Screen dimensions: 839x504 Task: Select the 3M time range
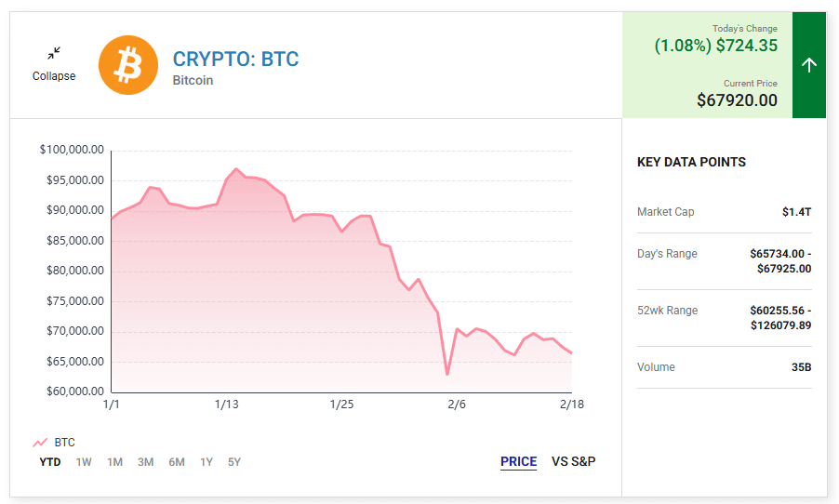(145, 462)
